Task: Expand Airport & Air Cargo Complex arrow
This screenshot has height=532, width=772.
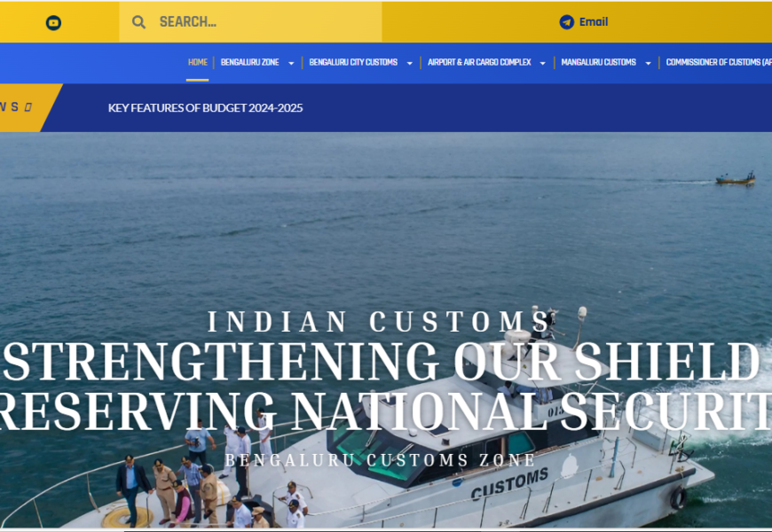Action: pyautogui.click(x=542, y=64)
